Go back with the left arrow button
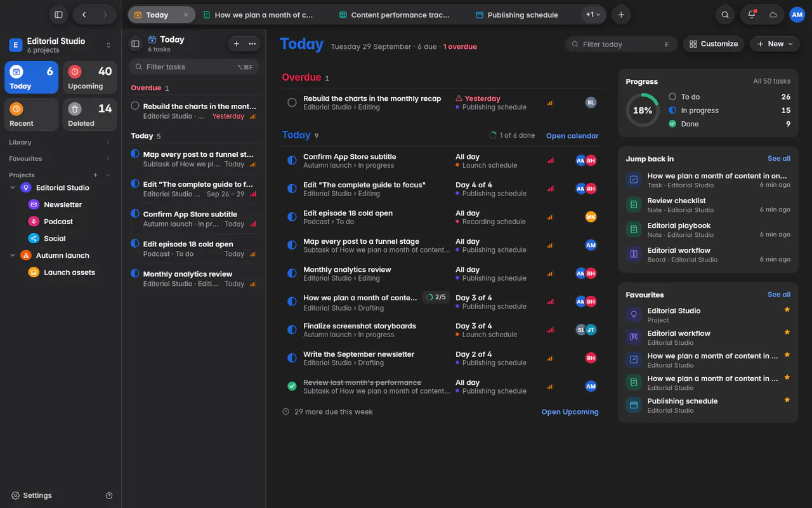 click(x=84, y=15)
